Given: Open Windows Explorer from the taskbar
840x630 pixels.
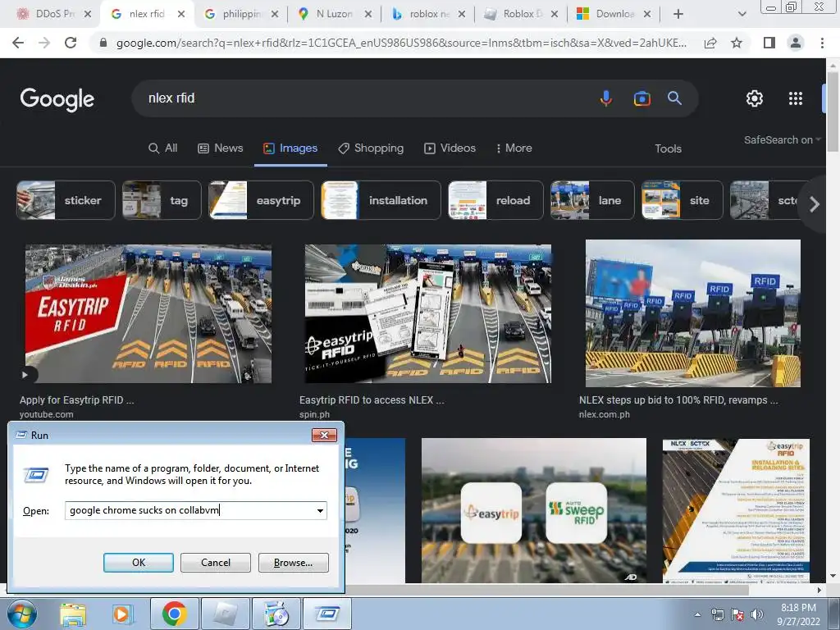Looking at the screenshot, I should (x=73, y=614).
